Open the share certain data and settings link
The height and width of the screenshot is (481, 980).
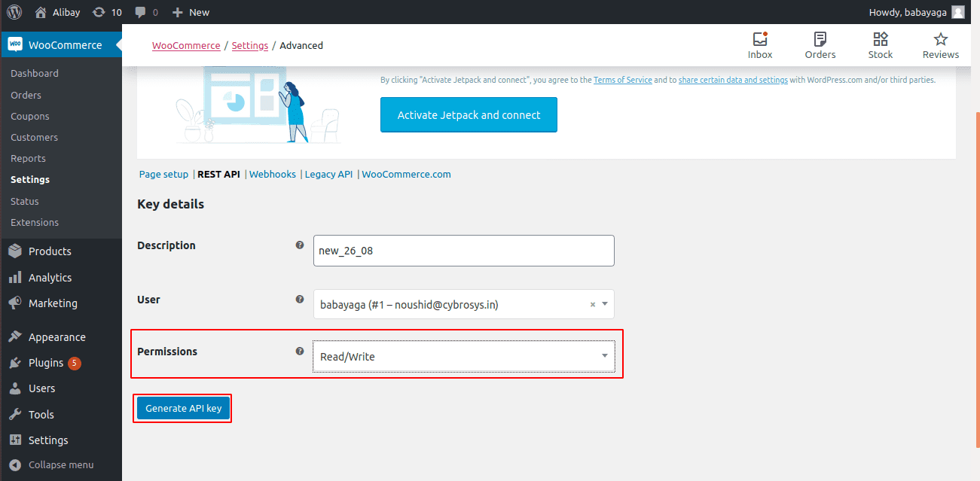tap(733, 80)
